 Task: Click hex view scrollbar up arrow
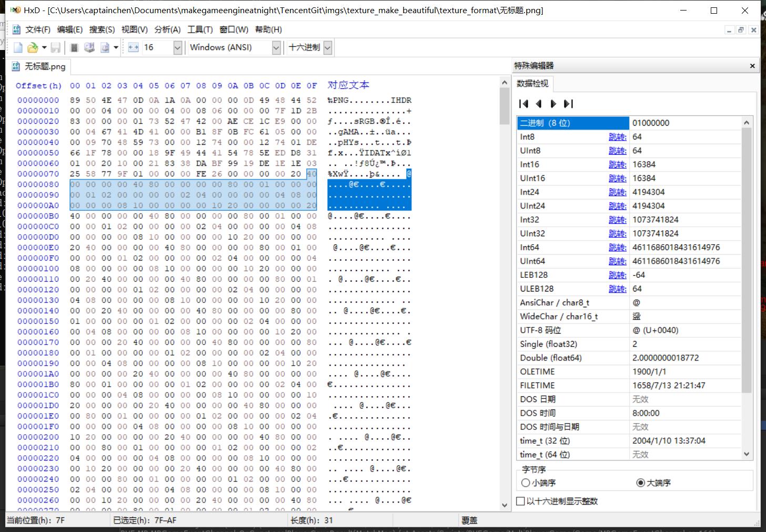click(505, 83)
